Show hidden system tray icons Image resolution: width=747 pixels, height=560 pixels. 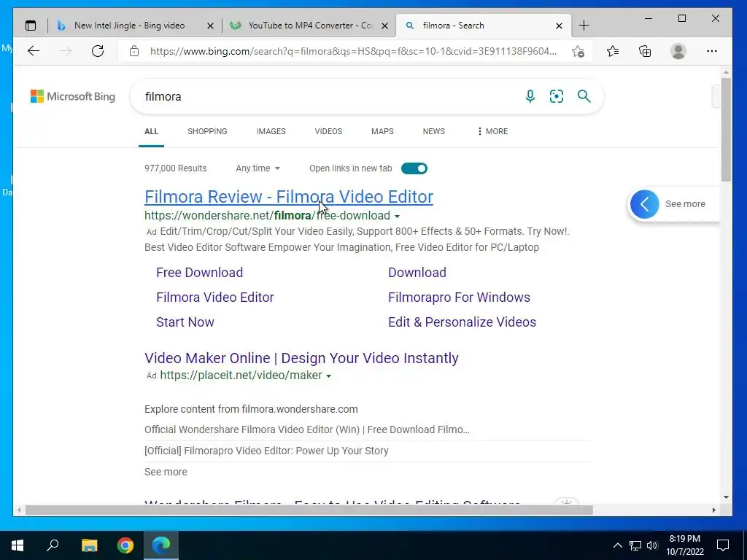(x=617, y=545)
